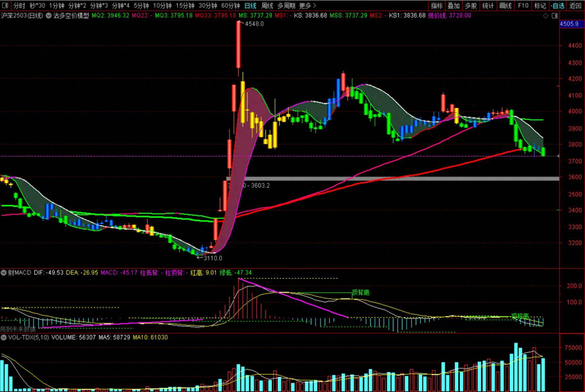Select the 分钟*4 timeframe

coord(121,6)
